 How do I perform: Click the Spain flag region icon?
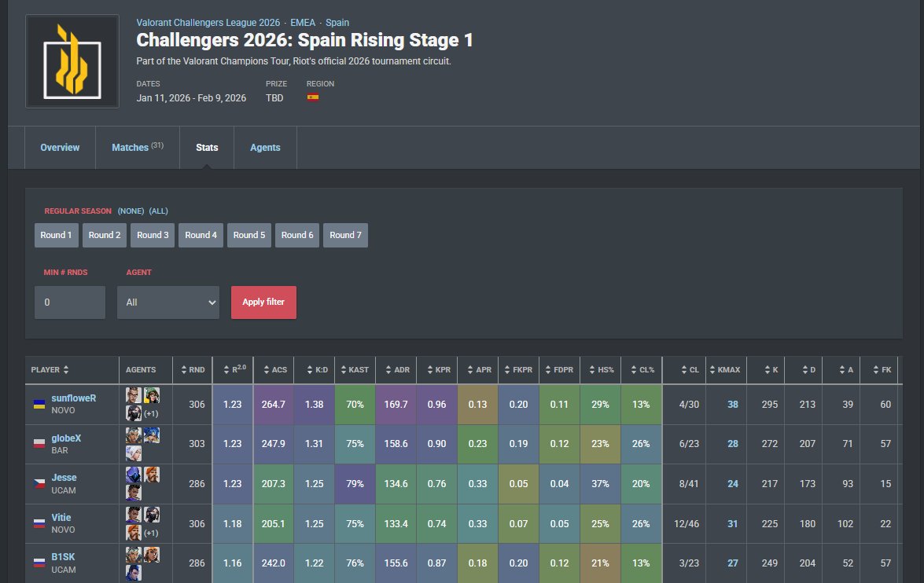click(x=313, y=97)
